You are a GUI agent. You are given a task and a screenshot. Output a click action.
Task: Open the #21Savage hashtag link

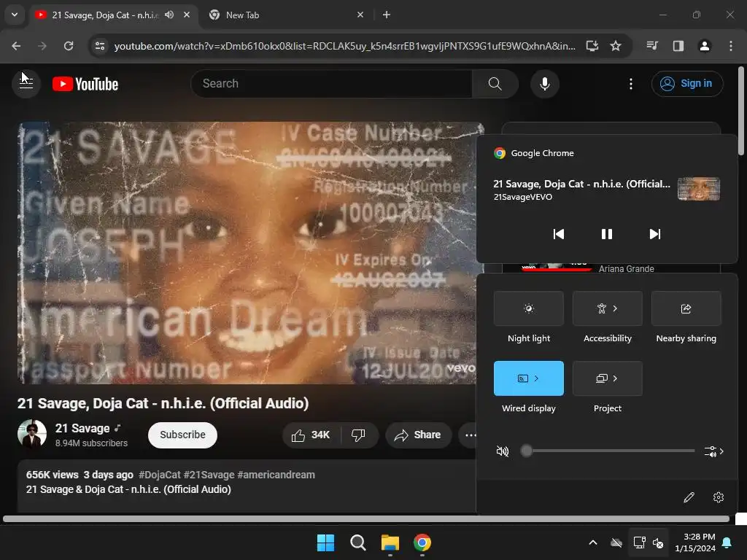[x=209, y=475]
